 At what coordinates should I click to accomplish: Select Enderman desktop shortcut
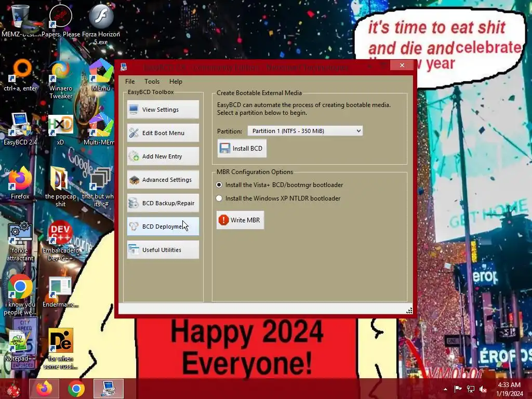coord(60,292)
